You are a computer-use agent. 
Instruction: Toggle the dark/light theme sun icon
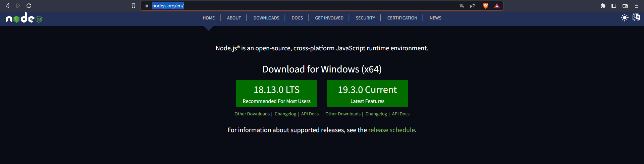pyautogui.click(x=625, y=18)
